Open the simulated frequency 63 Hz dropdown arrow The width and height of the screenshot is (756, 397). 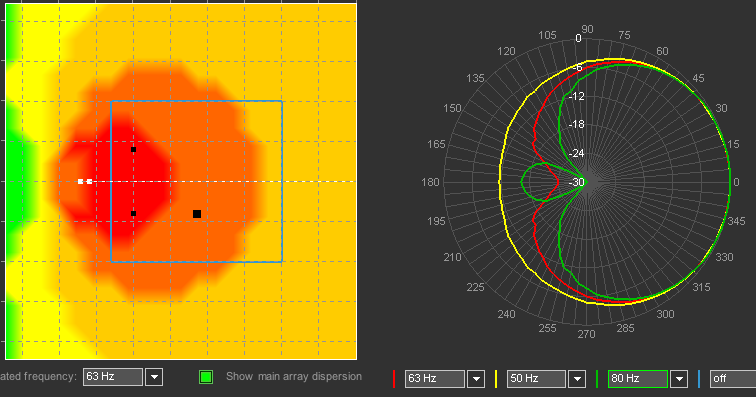point(154,377)
